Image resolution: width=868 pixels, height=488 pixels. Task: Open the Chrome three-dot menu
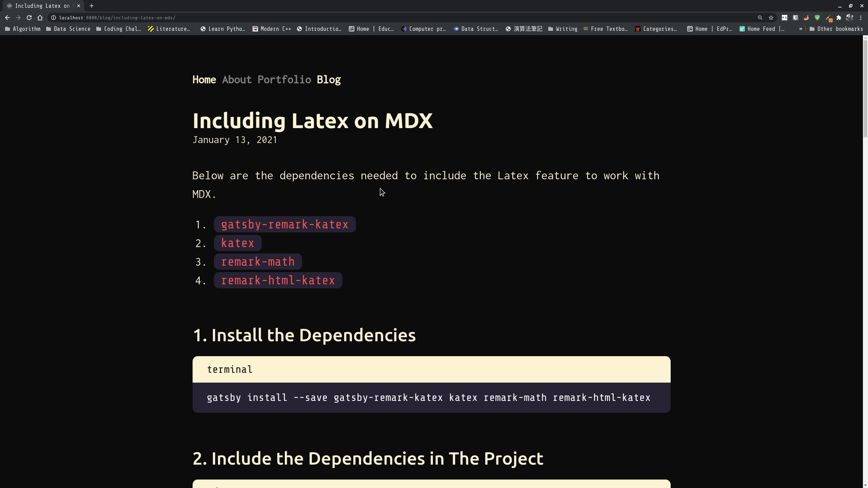coord(861,18)
